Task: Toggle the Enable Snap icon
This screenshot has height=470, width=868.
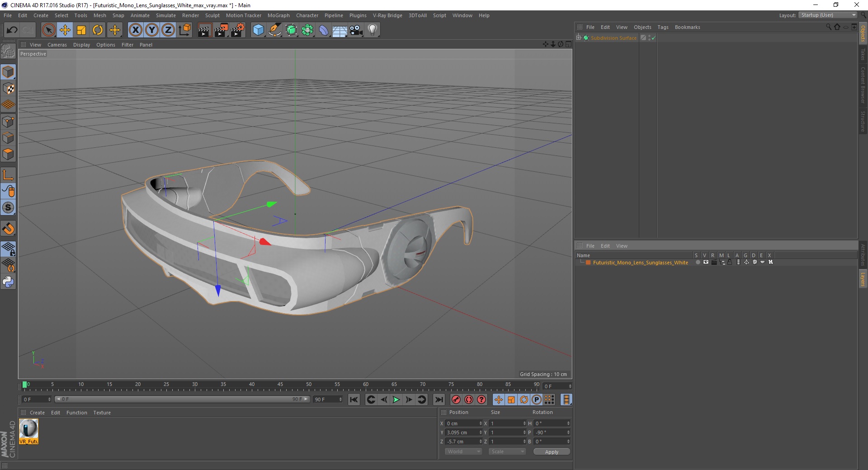Action: click(x=8, y=207)
